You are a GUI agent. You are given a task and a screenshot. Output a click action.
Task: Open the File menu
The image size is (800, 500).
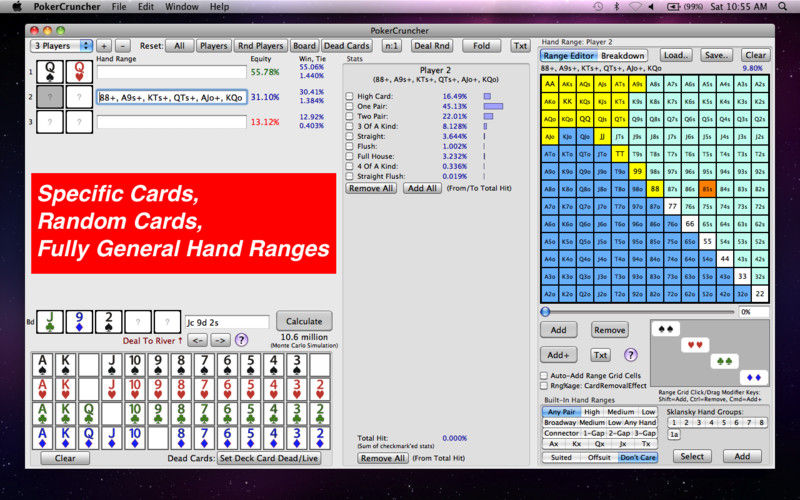119,7
